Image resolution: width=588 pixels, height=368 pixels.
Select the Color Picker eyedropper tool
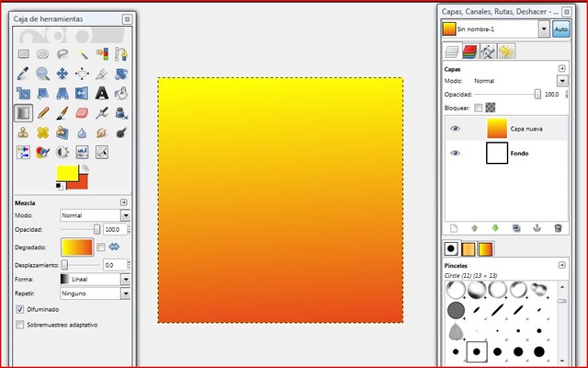click(x=24, y=74)
